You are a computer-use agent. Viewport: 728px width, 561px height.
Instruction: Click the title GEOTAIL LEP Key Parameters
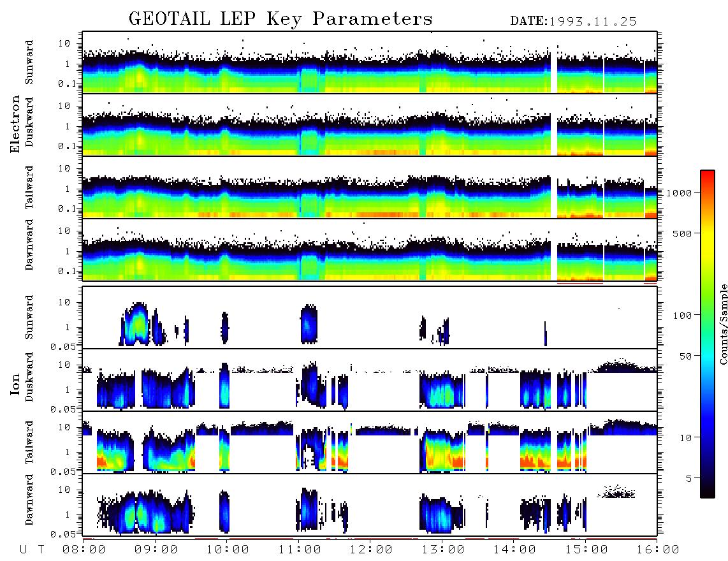(x=280, y=19)
